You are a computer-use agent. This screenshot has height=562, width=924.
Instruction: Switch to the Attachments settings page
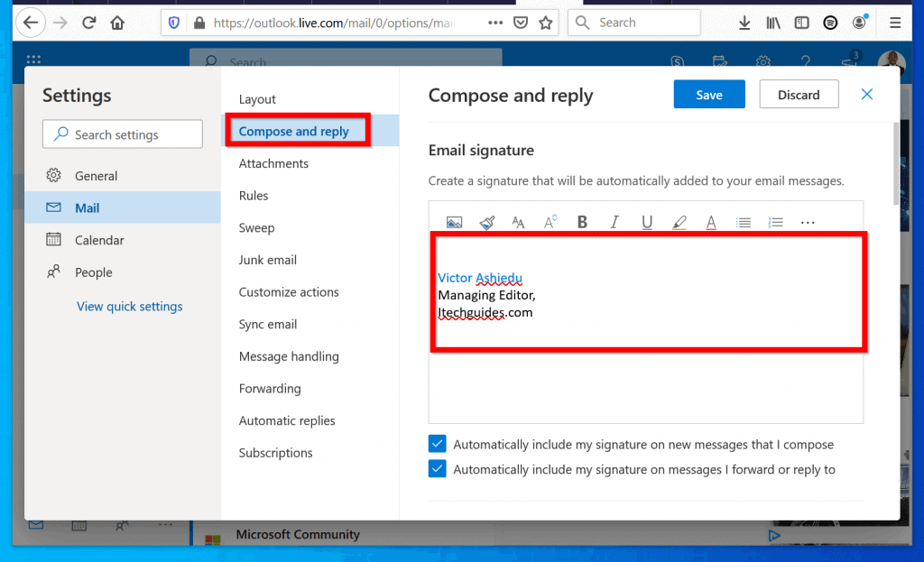(273, 163)
